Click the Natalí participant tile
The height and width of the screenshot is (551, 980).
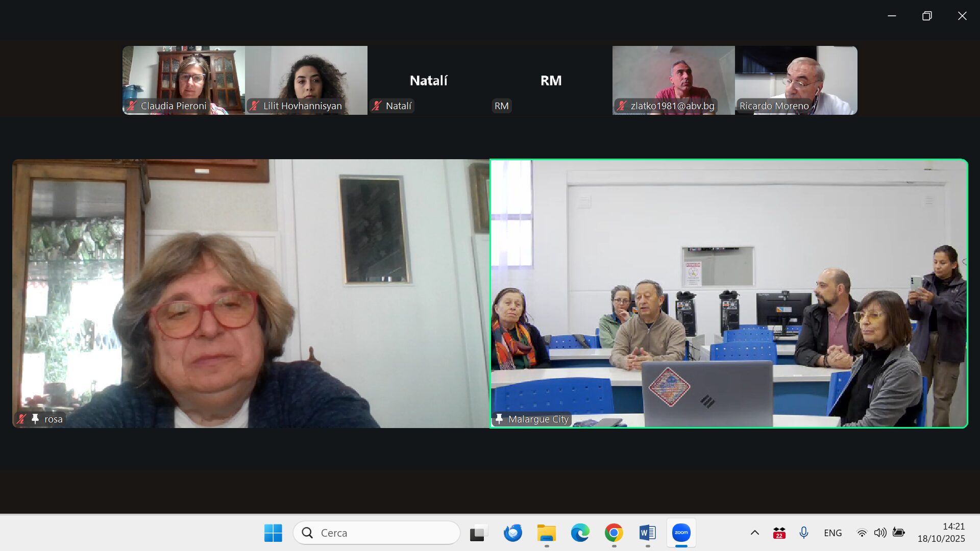click(x=428, y=80)
